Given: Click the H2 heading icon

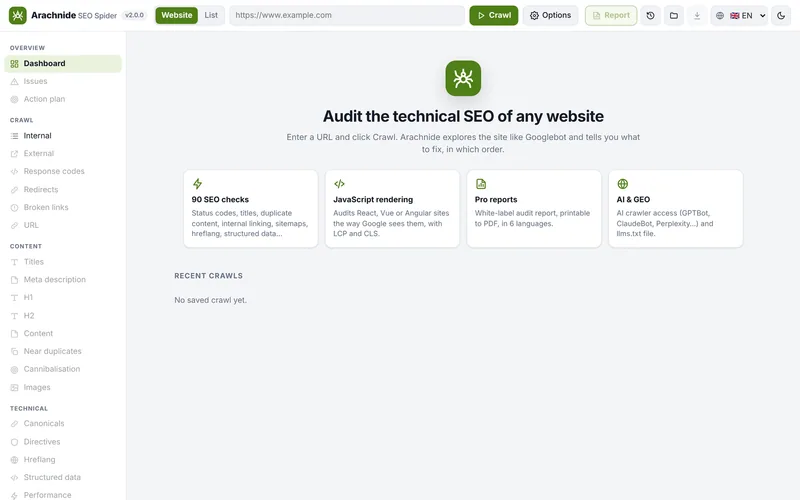Looking at the screenshot, I should click(14, 316).
